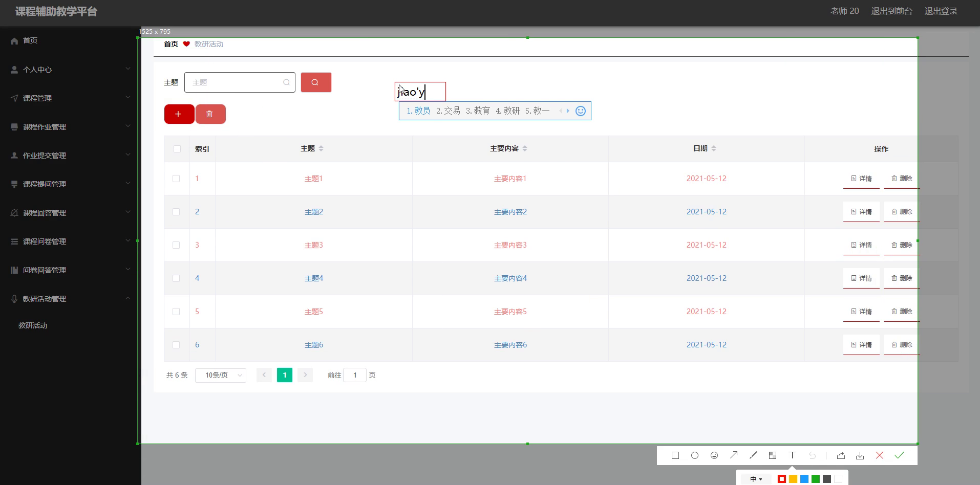Viewport: 980px width, 485px height.
Task: Sort the 主题 column
Action: point(321,148)
